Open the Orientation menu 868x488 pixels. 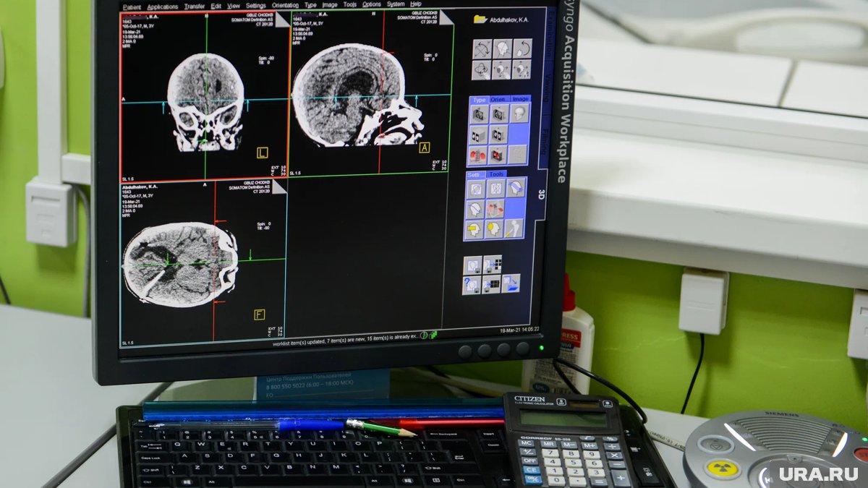click(x=284, y=5)
